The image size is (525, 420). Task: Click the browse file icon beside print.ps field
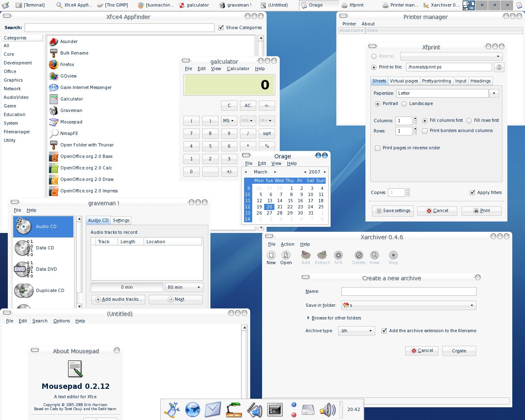click(499, 67)
